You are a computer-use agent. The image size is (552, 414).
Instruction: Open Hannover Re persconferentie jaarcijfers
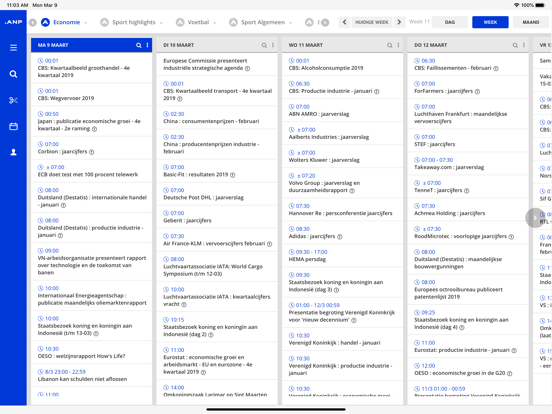(343, 209)
